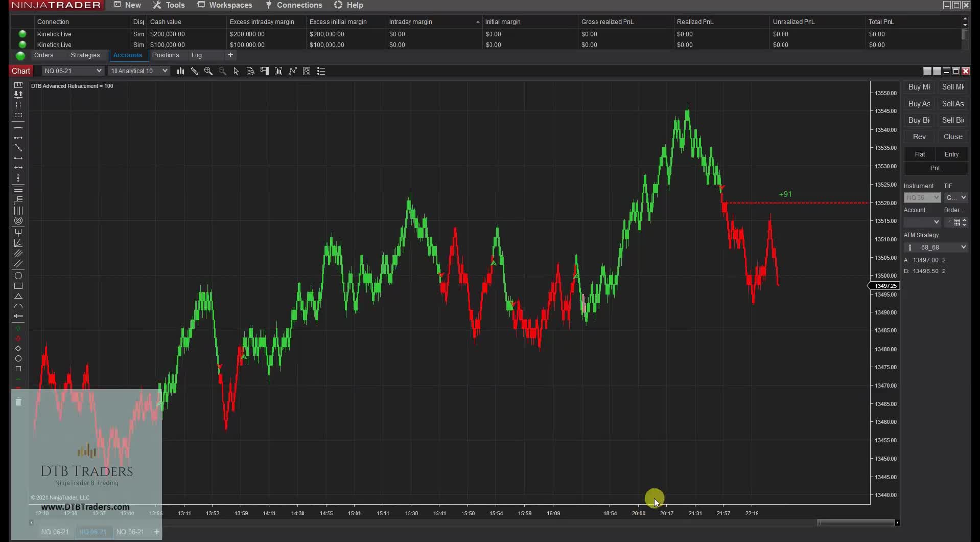Select the Ruler tool at top of drawing sidebar
Image resolution: width=980 pixels, height=542 pixels.
click(18, 85)
